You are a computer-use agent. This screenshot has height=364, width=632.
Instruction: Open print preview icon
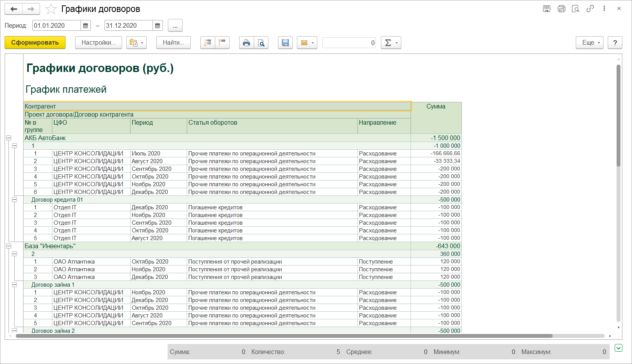point(261,43)
